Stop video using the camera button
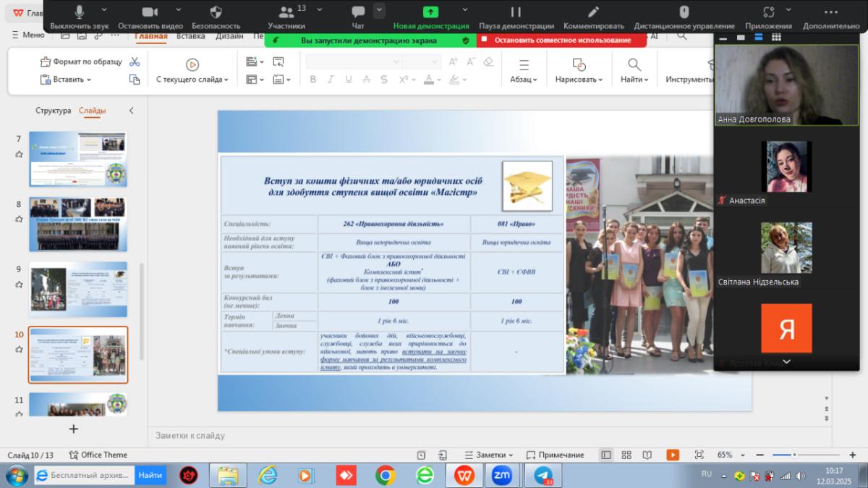Screen dimensions: 868x488 (150, 12)
